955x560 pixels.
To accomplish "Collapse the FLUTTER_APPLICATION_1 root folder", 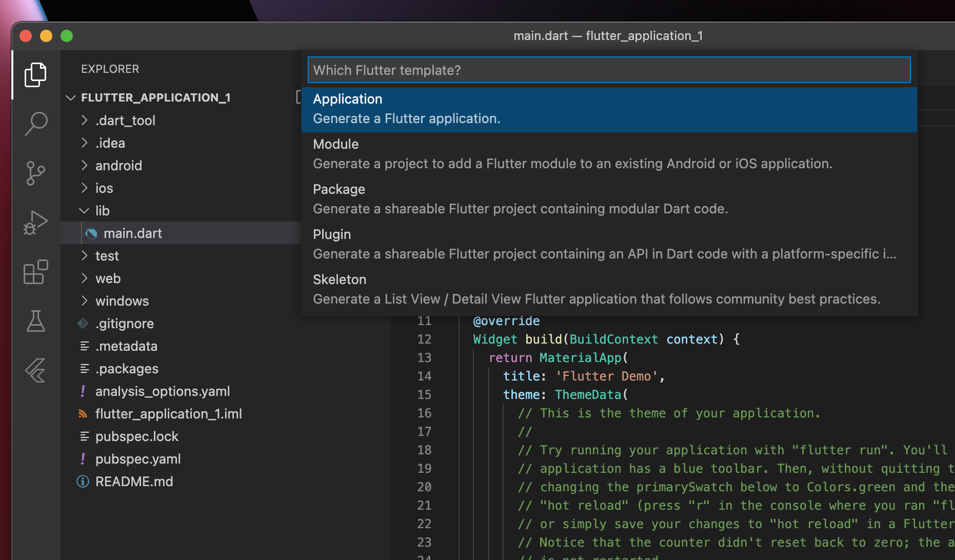I will [71, 97].
